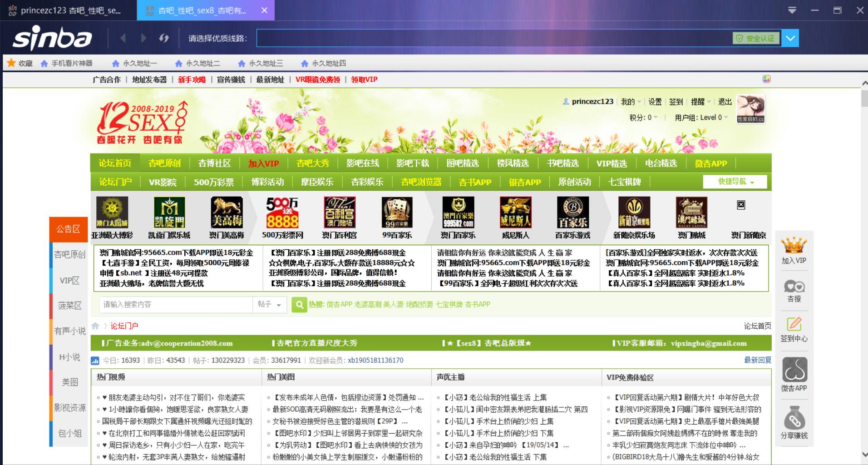Click the 地址发布器 link
The height and width of the screenshot is (465, 868).
tap(149, 79)
